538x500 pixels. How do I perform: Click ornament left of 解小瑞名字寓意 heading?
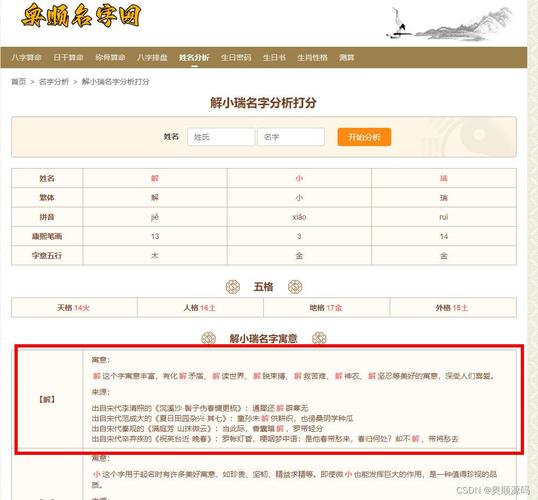click(x=208, y=338)
